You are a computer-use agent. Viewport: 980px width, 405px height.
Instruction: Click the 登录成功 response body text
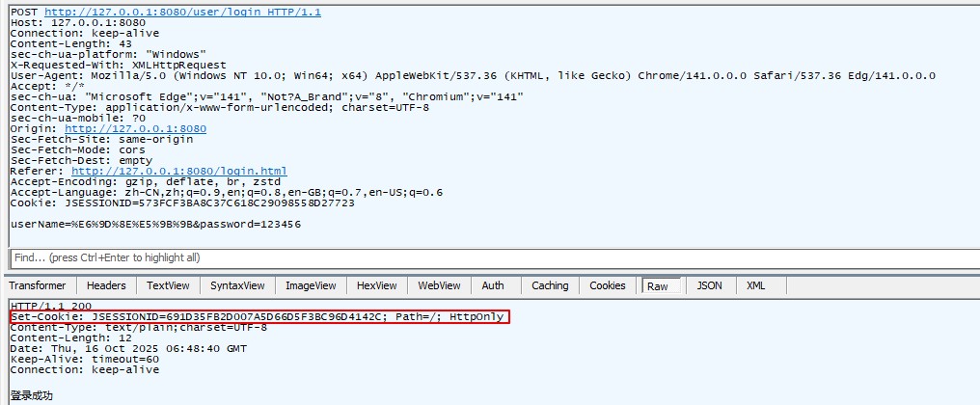(x=32, y=395)
